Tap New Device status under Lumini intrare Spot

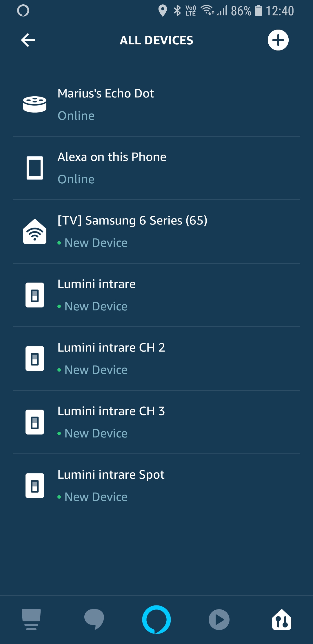click(x=96, y=497)
